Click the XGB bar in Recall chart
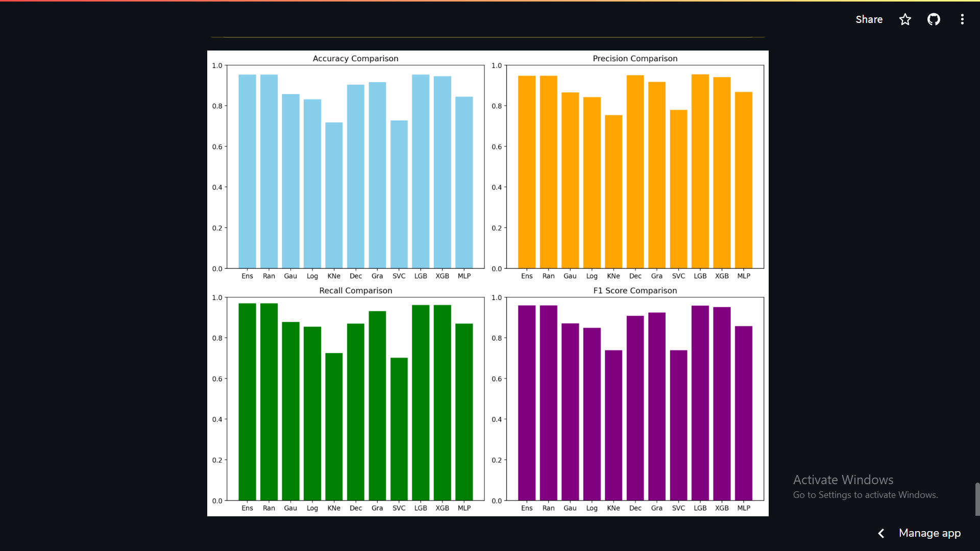980x551 pixels. click(442, 403)
